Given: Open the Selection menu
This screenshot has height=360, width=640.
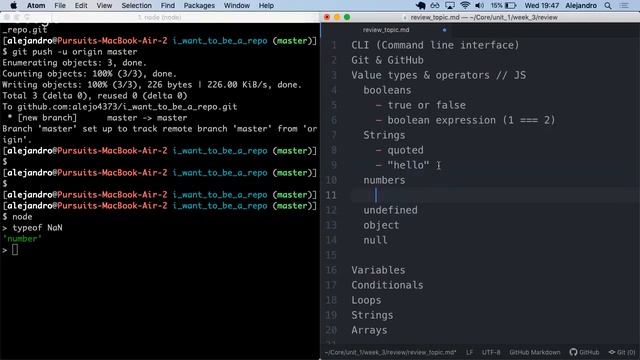Looking at the screenshot, I should (x=136, y=5).
